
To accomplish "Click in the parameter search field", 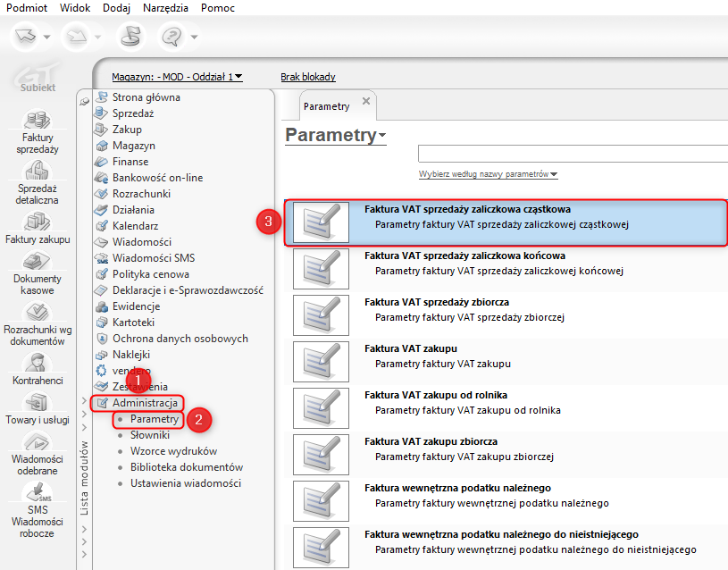I will pyautogui.click(x=573, y=154).
